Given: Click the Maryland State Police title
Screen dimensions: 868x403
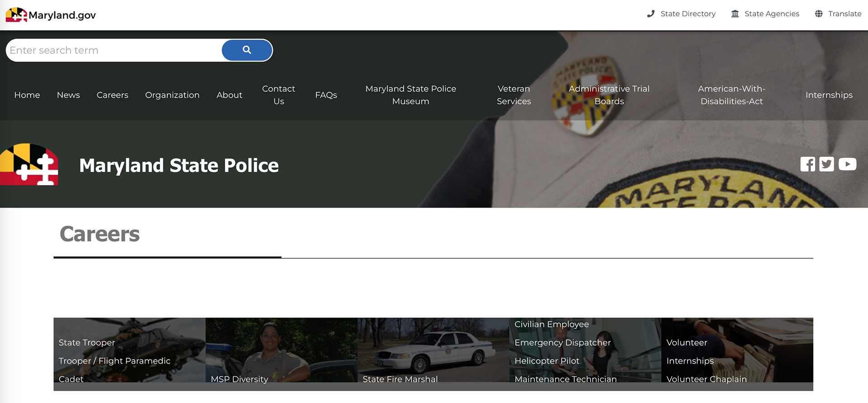Looking at the screenshot, I should (179, 166).
